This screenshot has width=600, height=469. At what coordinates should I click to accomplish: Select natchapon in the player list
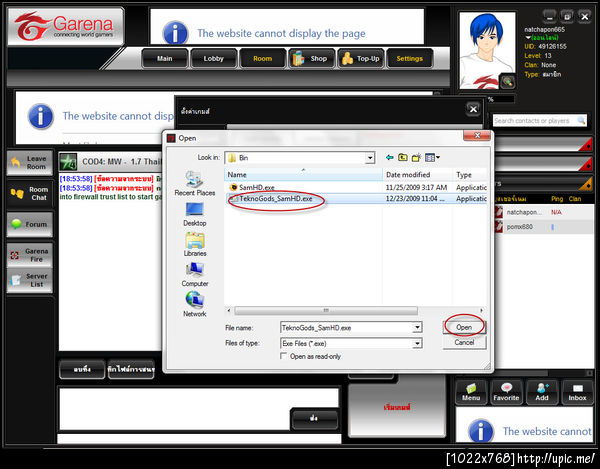[x=544, y=212]
